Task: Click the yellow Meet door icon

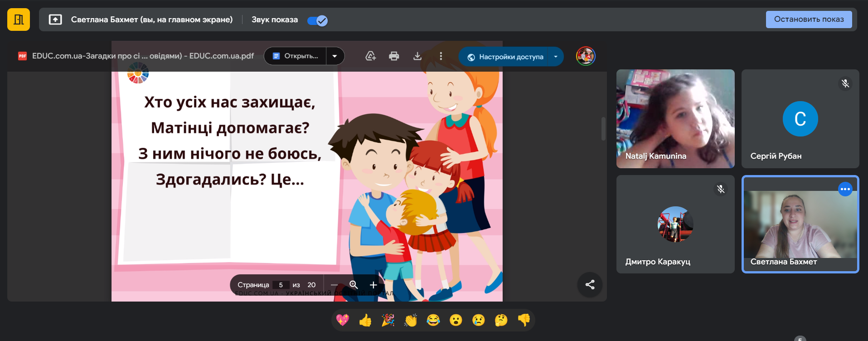Action: (19, 19)
